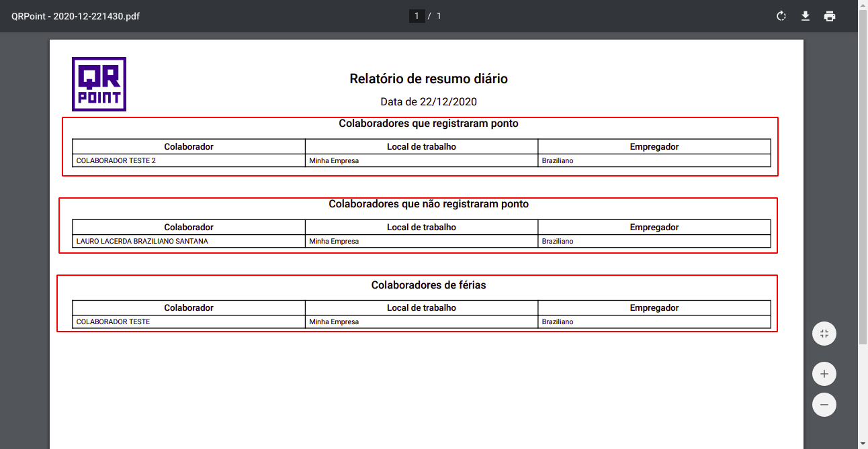The image size is (868, 449).
Task: Click the "Colaboradores que não registraram ponto" heading
Action: pos(429,204)
